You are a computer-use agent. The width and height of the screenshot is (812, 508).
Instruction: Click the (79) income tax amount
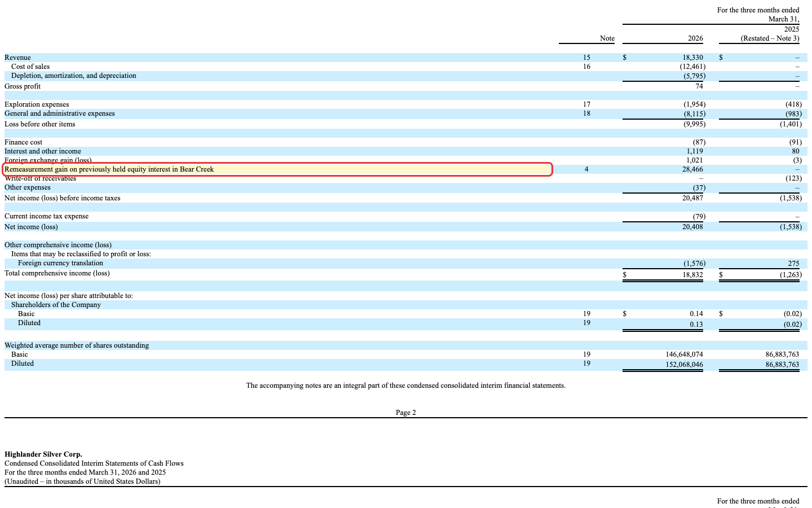699,217
